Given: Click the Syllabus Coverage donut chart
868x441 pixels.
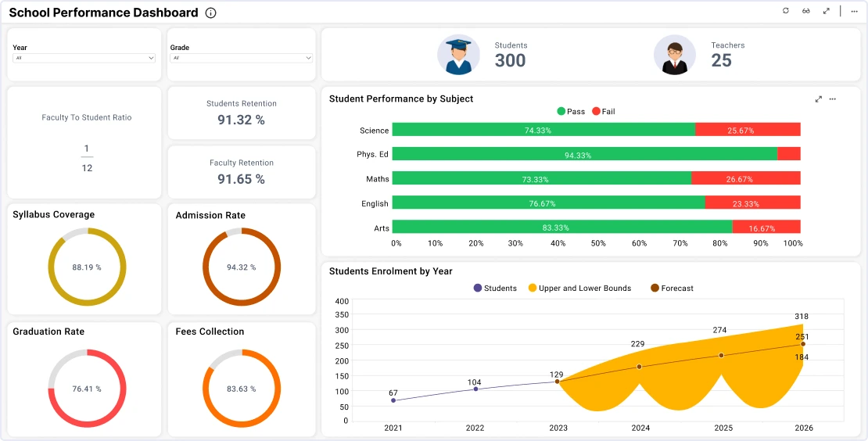Looking at the screenshot, I should coord(87,267).
